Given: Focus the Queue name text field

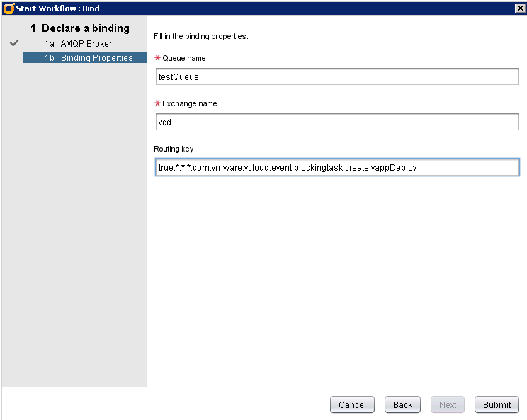Looking at the screenshot, I should (x=336, y=76).
